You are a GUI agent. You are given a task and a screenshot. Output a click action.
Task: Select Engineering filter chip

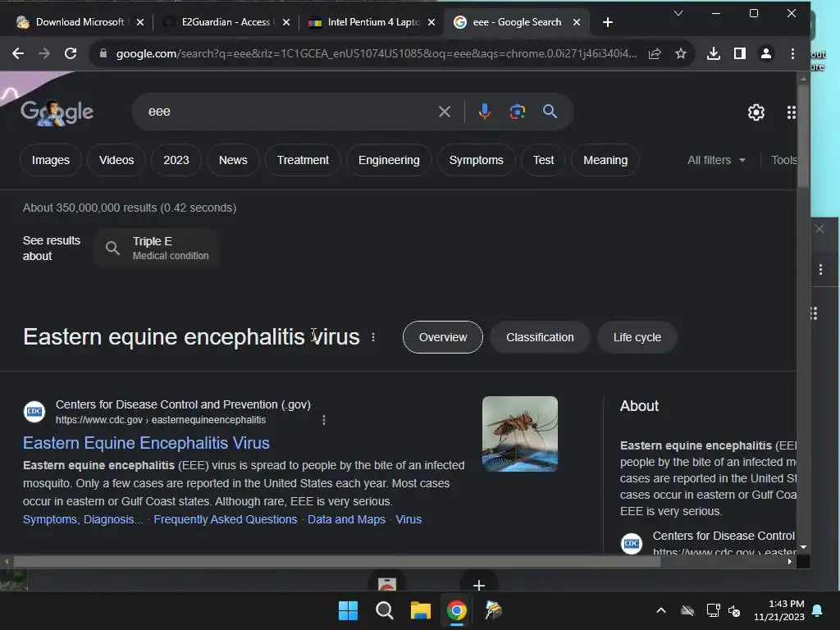389,160
